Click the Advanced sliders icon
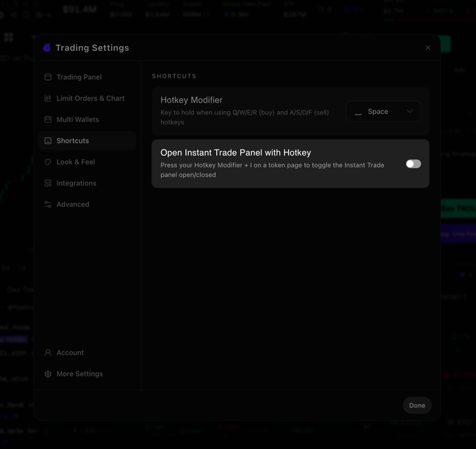This screenshot has width=476, height=449. 48,205
